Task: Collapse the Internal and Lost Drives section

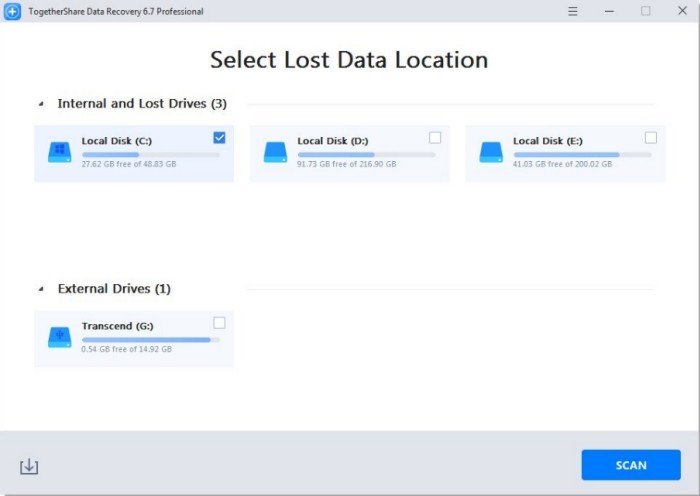Action: pyautogui.click(x=41, y=104)
